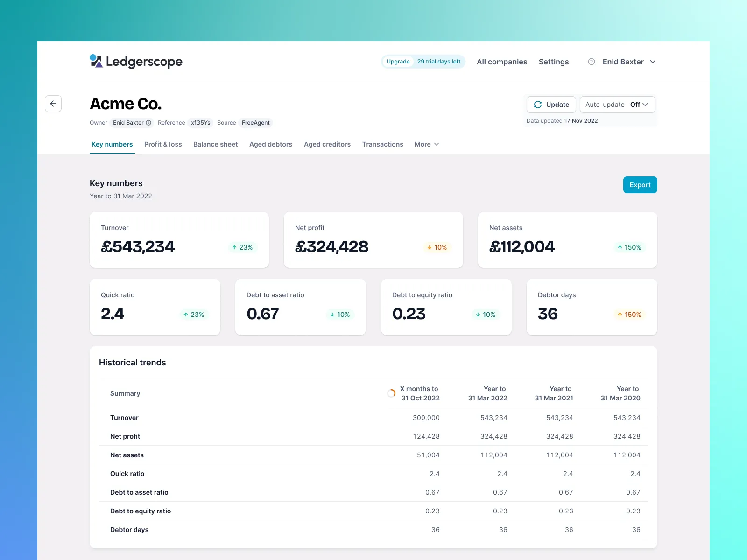This screenshot has height=560, width=747.
Task: Click the Year to 31 Mar 2020 column header
Action: click(620, 393)
